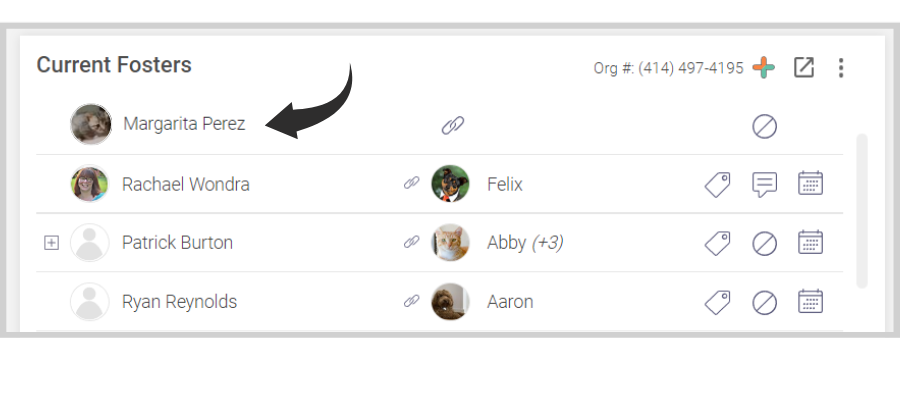Open the three-dot more options menu
Viewport: 900px width, 400px height.
point(841,68)
